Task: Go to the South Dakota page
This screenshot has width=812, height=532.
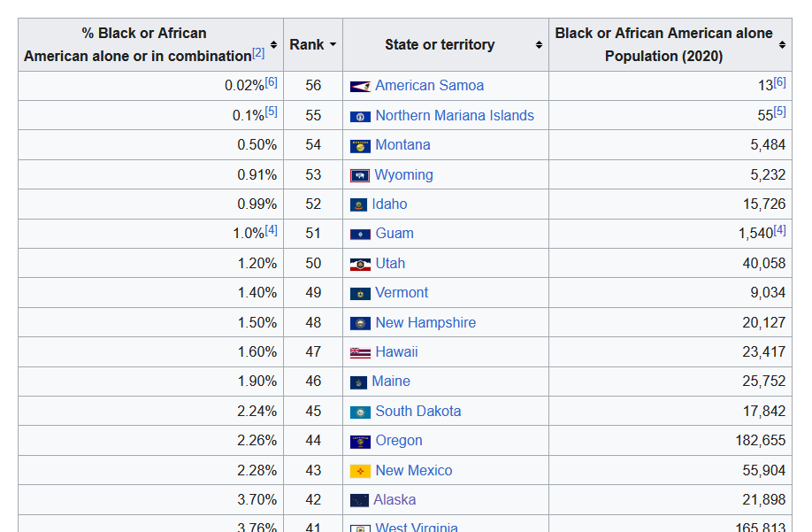Action: coord(417,411)
